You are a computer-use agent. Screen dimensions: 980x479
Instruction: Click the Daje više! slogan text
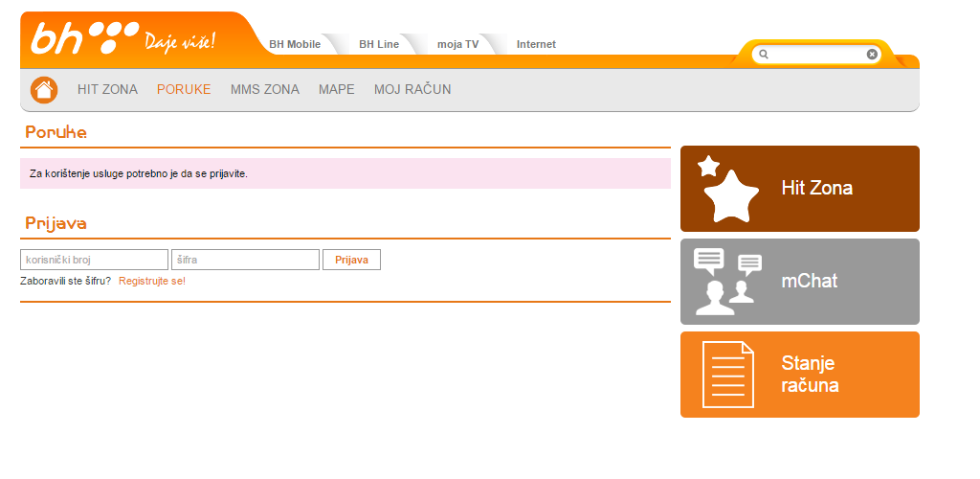(180, 41)
